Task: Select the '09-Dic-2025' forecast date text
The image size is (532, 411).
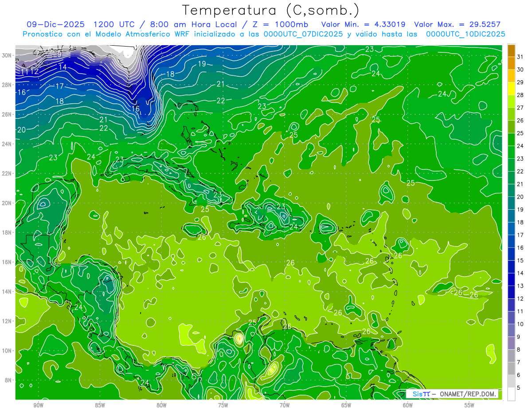Action: coord(56,24)
